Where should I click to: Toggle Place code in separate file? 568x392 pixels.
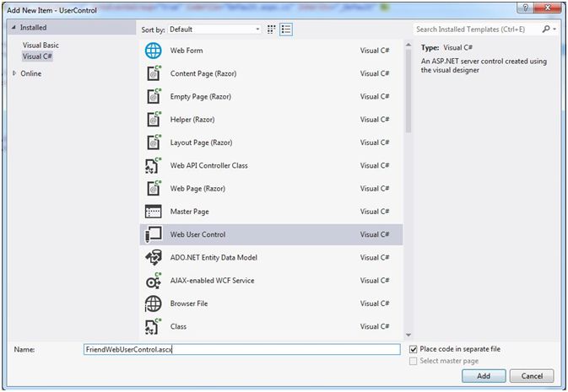[413, 349]
